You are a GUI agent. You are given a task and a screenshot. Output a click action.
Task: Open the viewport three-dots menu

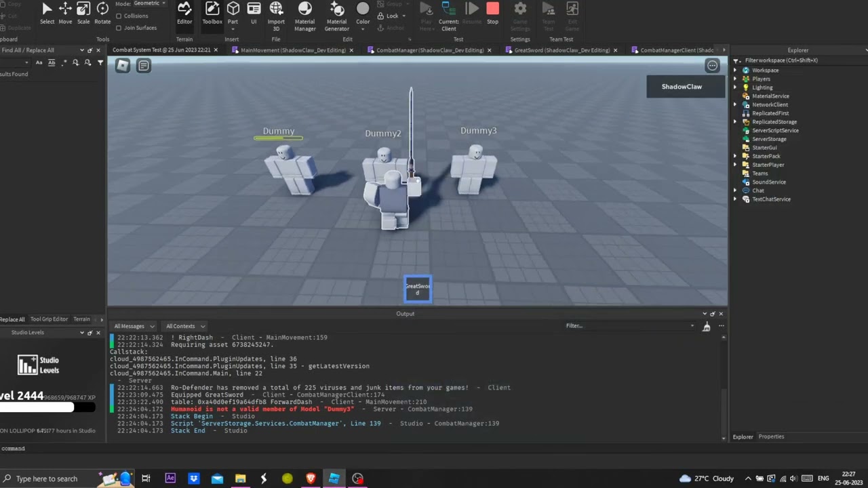[x=712, y=65]
